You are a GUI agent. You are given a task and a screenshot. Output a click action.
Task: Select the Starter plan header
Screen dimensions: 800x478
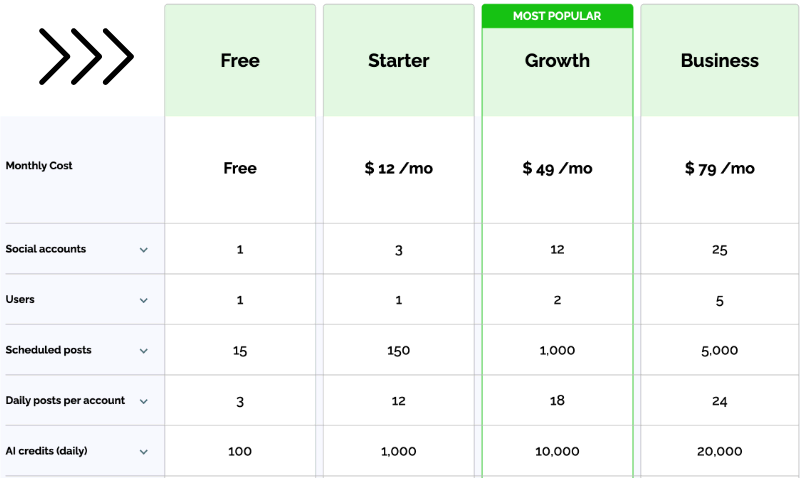[398, 61]
